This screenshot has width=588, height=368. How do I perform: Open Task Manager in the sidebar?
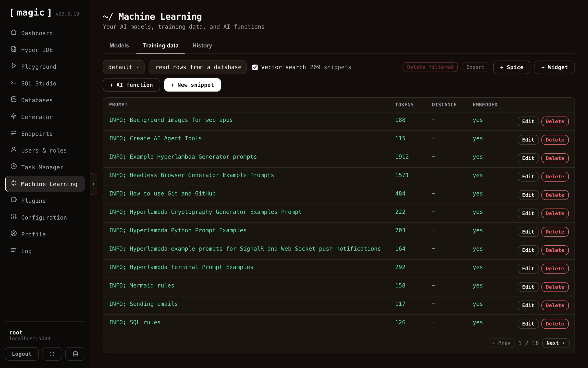pos(45,167)
